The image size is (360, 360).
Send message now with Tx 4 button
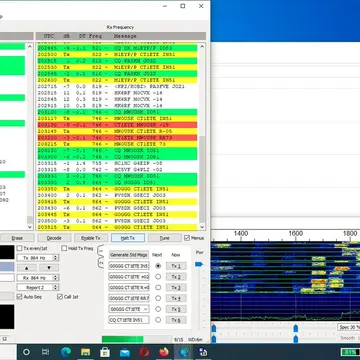pos(176,298)
